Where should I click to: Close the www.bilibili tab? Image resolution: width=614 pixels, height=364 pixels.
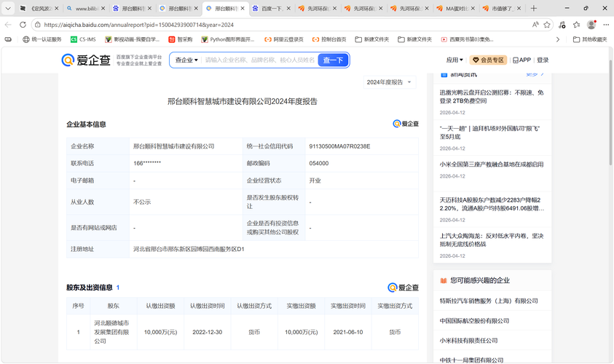tap(103, 8)
